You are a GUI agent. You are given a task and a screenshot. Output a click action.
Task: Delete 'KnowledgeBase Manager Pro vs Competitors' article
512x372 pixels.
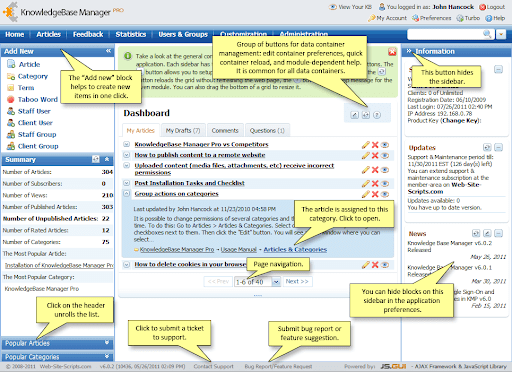click(375, 145)
